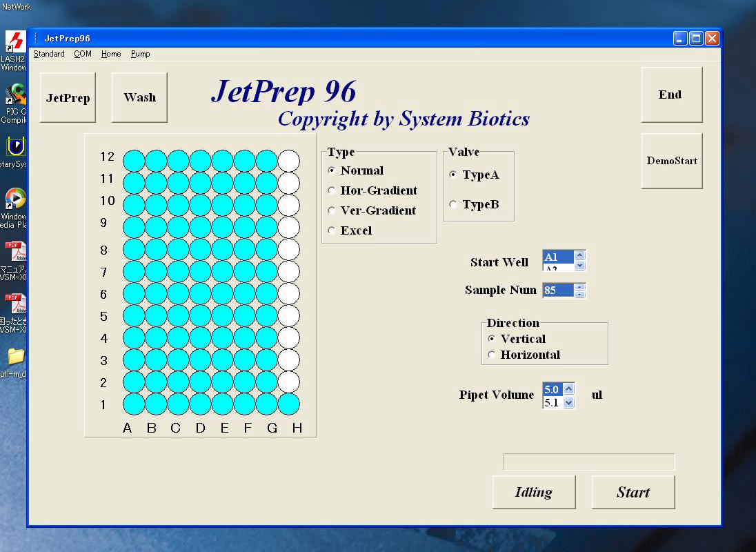
Task: Click Pipet Volume down arrow
Action: [x=569, y=402]
